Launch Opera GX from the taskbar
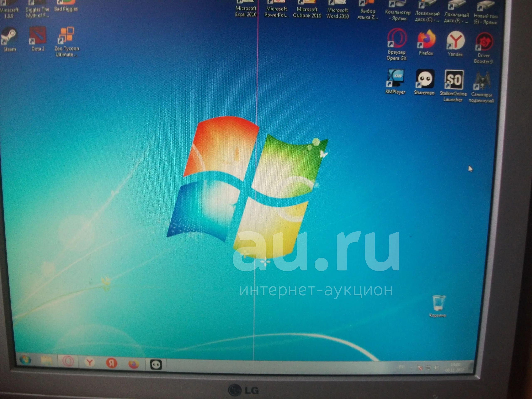532x399 pixels. (68, 361)
